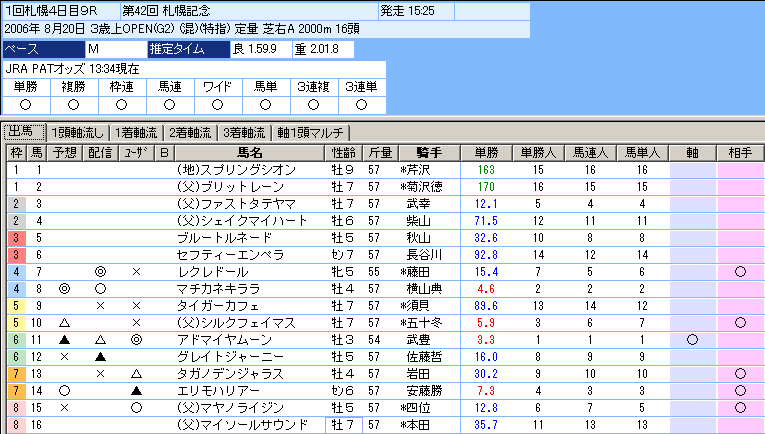The image size is (765, 434).
Task: Click the ○ user mark for マヤノライジン
Action: [136, 408]
